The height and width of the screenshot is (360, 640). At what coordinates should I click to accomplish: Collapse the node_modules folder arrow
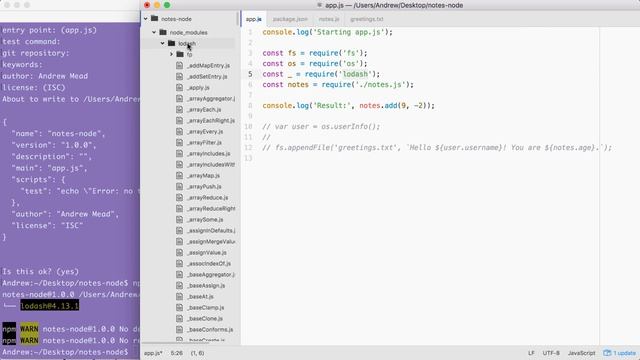pyautogui.click(x=154, y=32)
